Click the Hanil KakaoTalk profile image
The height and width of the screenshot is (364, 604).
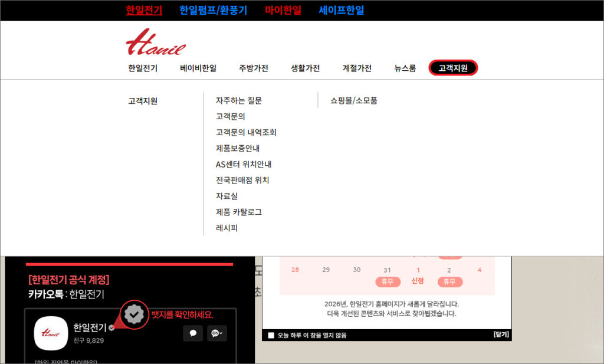coord(50,333)
